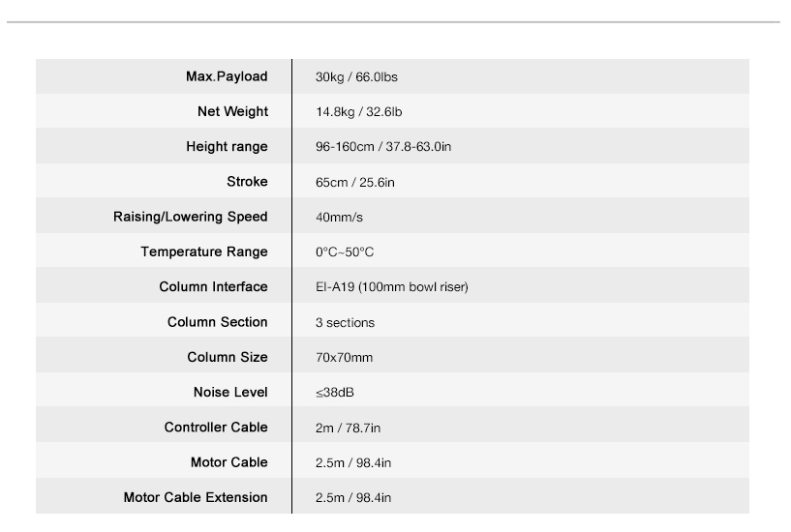The height and width of the screenshot is (532, 791).
Task: Click the Max.Payload label
Action: click(227, 76)
